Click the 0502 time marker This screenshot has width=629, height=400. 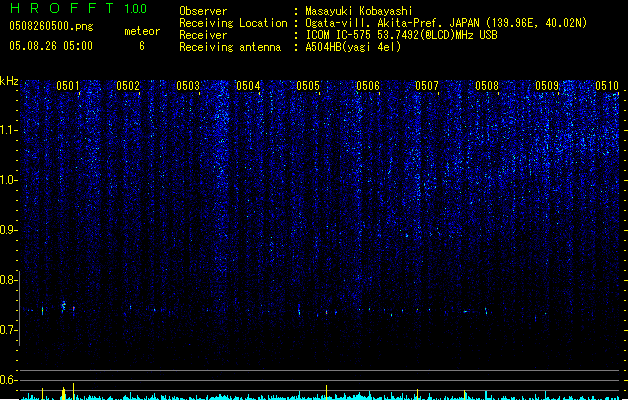click(x=128, y=86)
